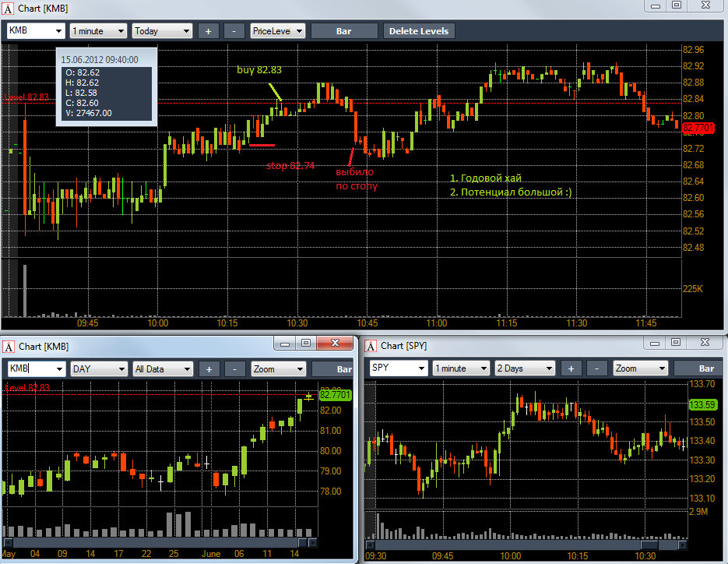Image resolution: width=728 pixels, height=564 pixels.
Task: Click minus button on daily KMB chart
Action: coord(235,369)
